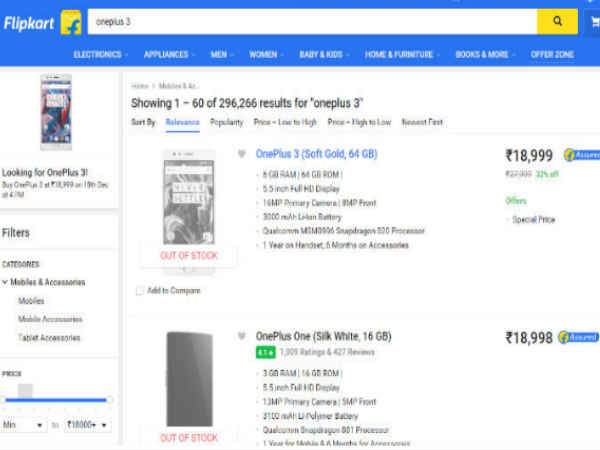Click the search box containing oneplus 3

310,21
